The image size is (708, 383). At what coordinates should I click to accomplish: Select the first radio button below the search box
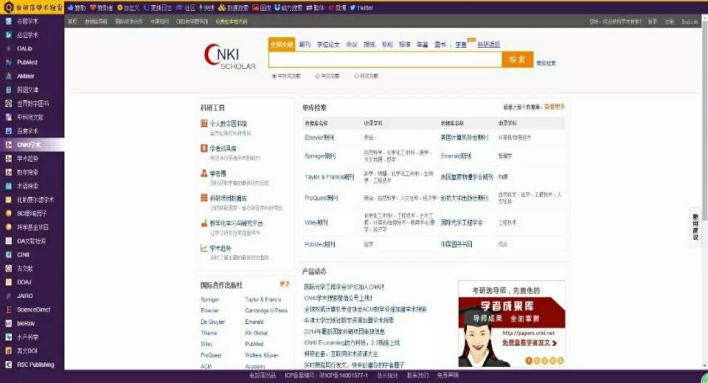(274, 76)
